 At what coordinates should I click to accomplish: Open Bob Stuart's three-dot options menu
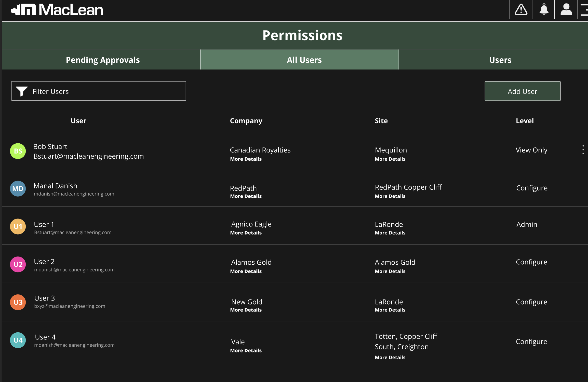(583, 150)
